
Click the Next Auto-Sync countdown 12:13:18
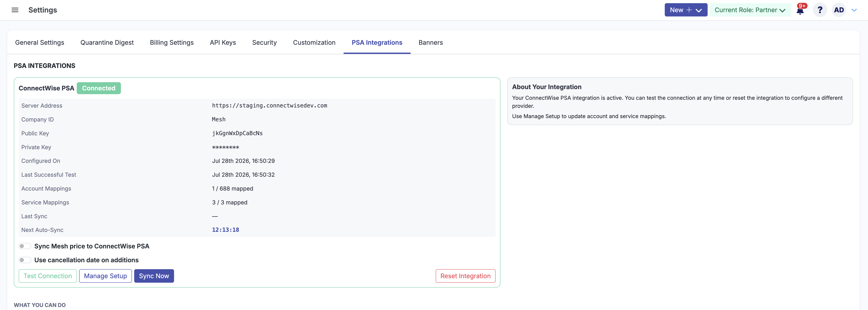coord(226,230)
